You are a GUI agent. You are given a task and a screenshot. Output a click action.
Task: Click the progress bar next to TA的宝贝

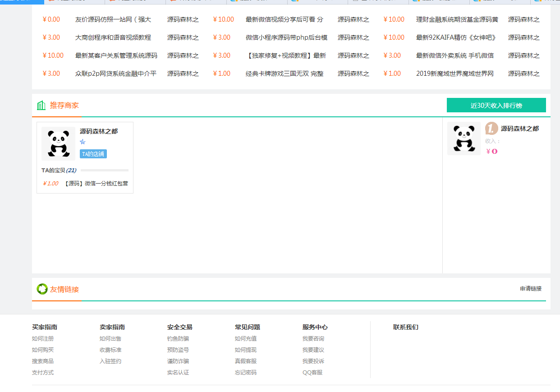(x=104, y=171)
